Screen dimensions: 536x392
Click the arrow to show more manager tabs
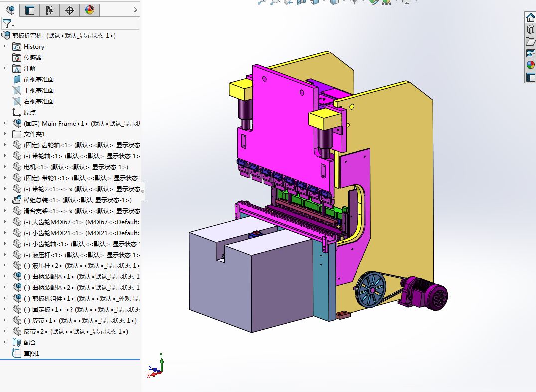pyautogui.click(x=135, y=10)
